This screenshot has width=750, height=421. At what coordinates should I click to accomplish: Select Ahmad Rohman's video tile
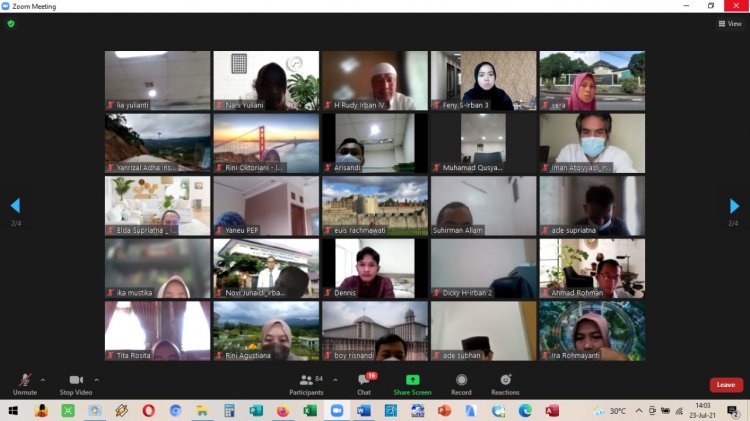pos(592,268)
